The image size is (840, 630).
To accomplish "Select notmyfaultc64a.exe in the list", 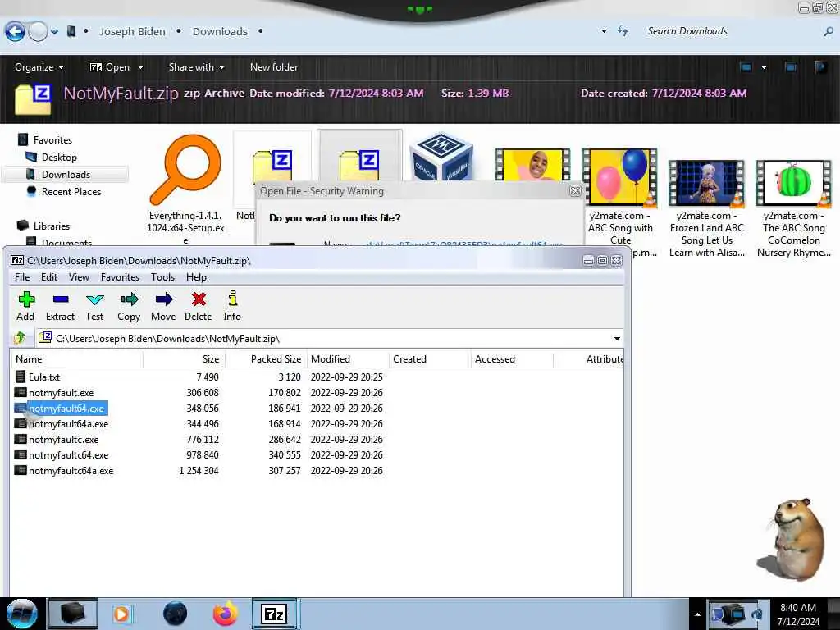I will coord(71,470).
